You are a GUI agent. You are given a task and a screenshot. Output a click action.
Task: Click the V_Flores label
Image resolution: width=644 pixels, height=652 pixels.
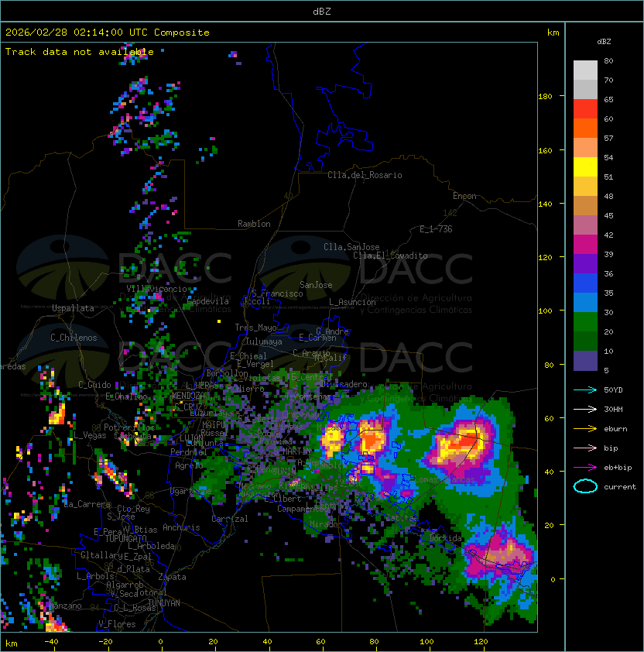click(117, 624)
